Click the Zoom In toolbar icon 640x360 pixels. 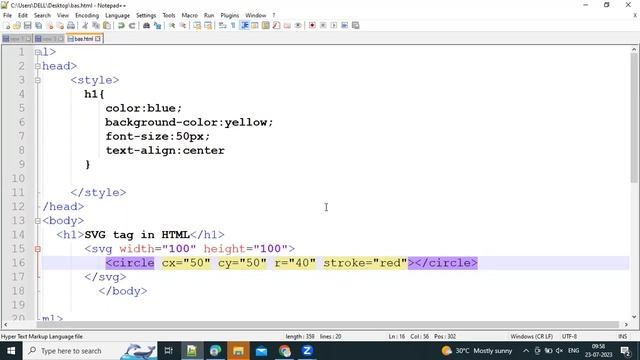coord(172,25)
